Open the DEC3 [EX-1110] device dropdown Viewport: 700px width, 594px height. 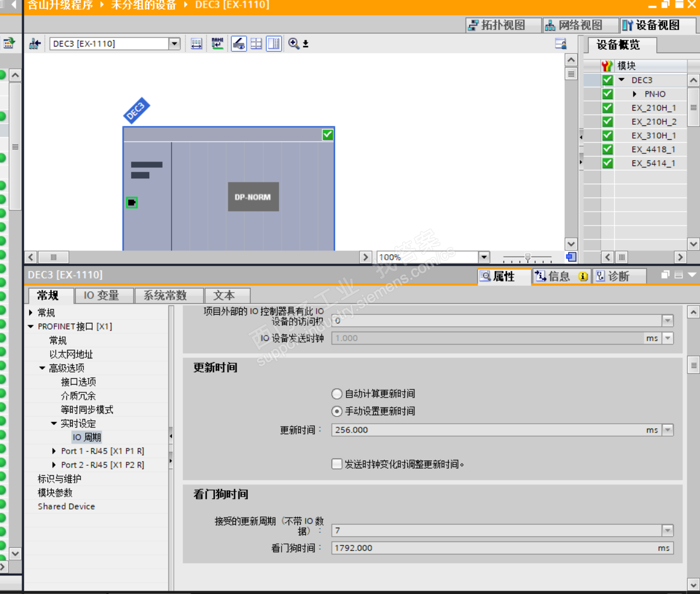tap(174, 44)
